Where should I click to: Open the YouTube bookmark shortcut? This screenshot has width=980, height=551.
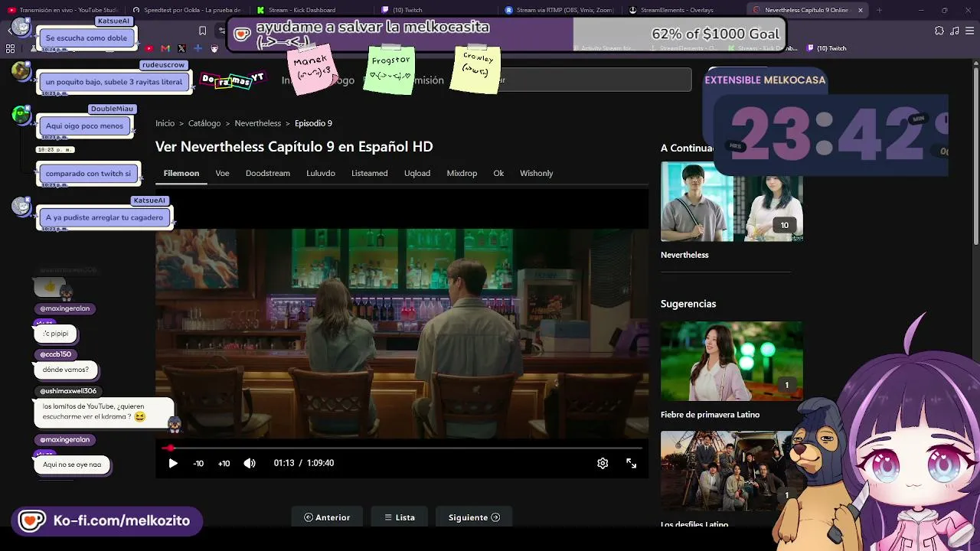[149, 48]
